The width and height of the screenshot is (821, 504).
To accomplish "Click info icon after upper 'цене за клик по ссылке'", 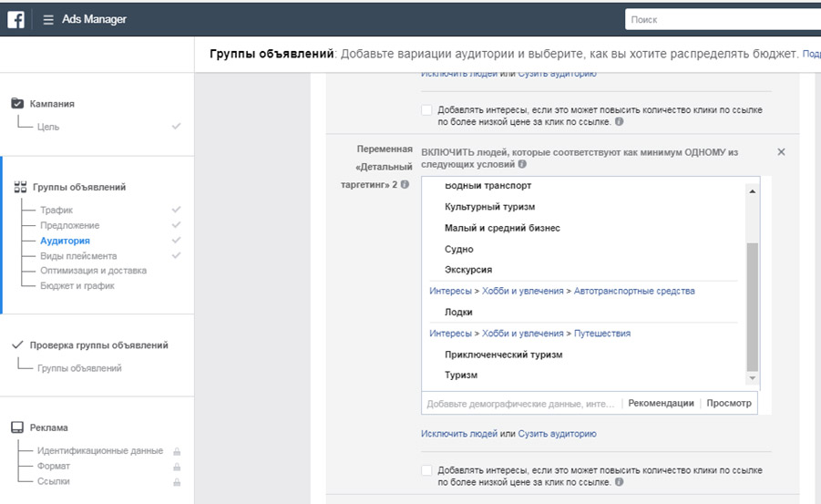I will pyautogui.click(x=619, y=121).
